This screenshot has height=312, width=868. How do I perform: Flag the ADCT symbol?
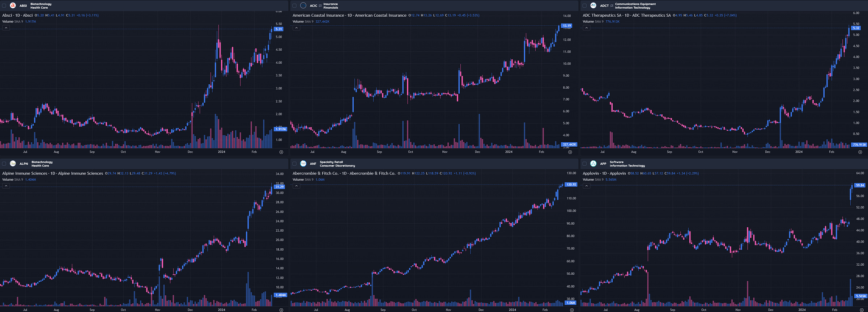tap(612, 6)
